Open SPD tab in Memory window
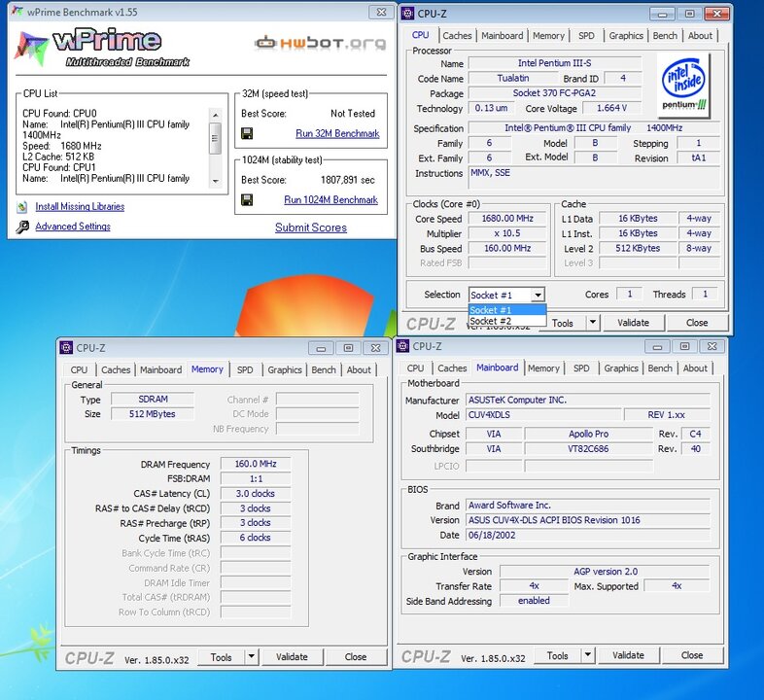764x700 pixels. tap(245, 370)
